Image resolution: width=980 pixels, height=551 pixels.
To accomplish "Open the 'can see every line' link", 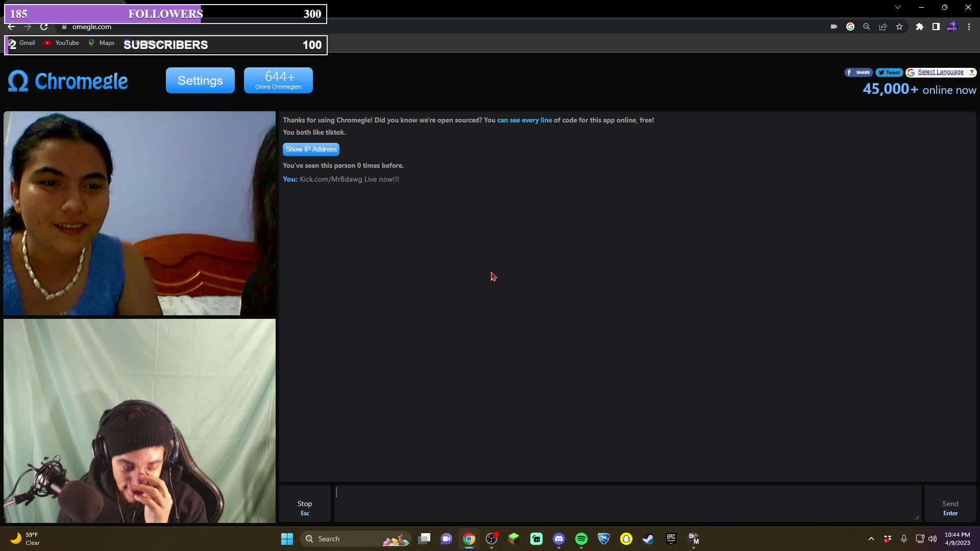I will click(524, 120).
